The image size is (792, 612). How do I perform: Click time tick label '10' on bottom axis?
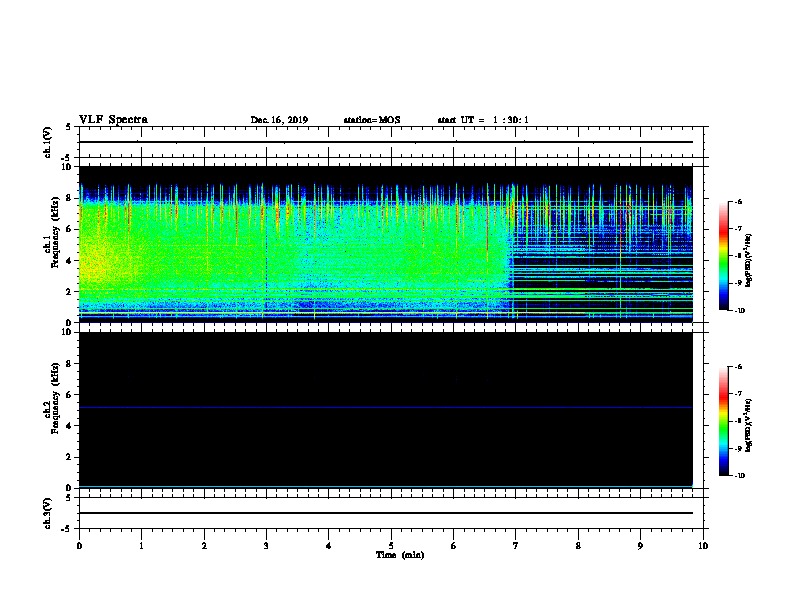pyautogui.click(x=703, y=546)
